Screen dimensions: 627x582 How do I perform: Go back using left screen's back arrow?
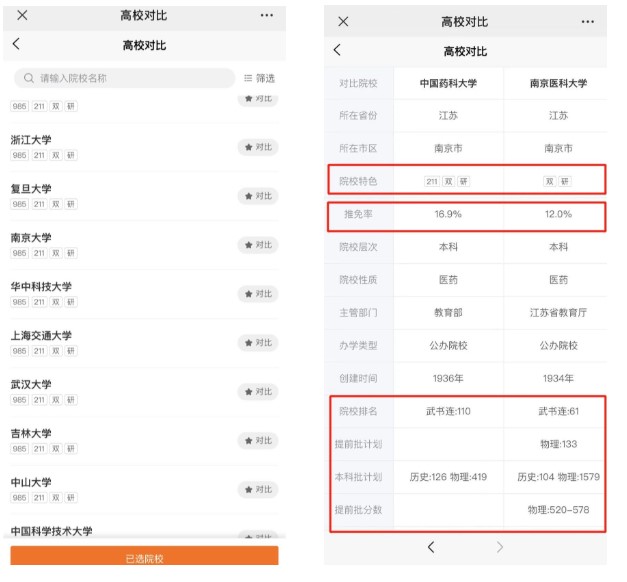point(16,44)
